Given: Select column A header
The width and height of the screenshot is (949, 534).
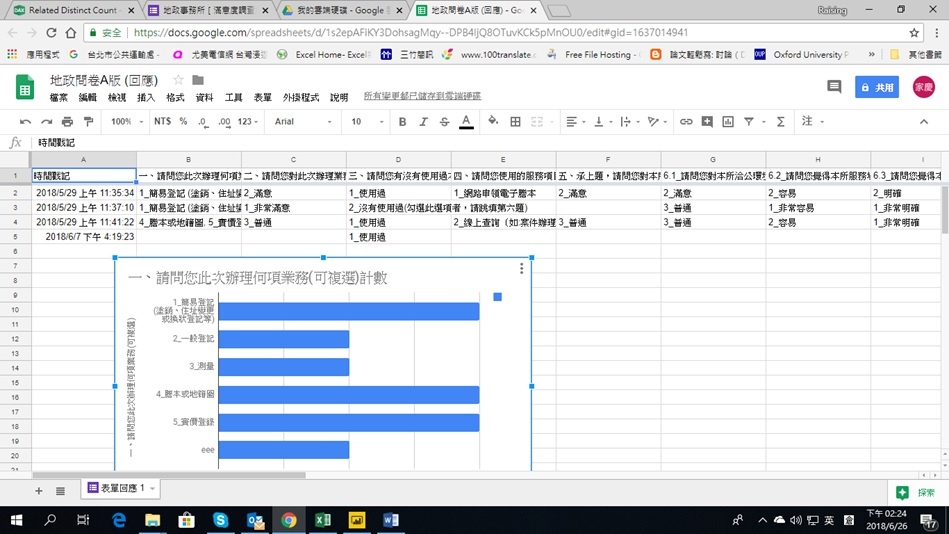Looking at the screenshot, I should tap(84, 160).
